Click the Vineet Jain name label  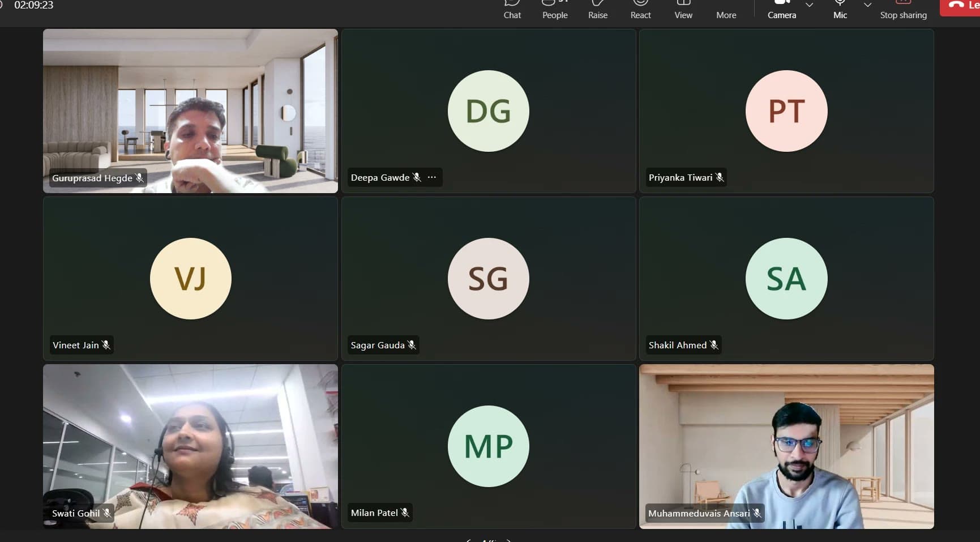[x=76, y=345]
